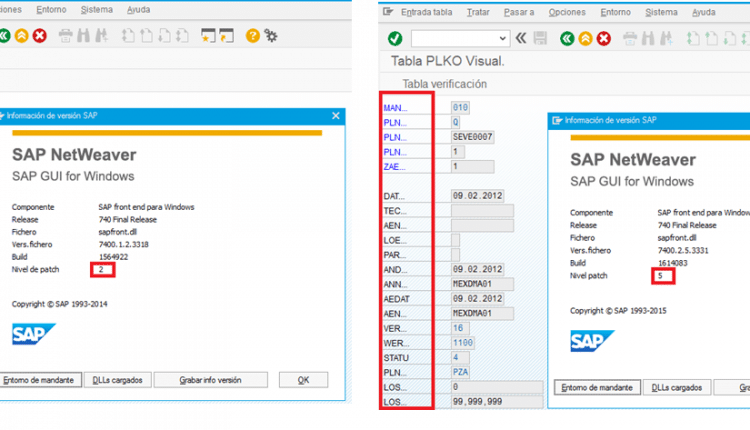Open the Pasar a menu
The height and width of the screenshot is (430, 750).
519,12
